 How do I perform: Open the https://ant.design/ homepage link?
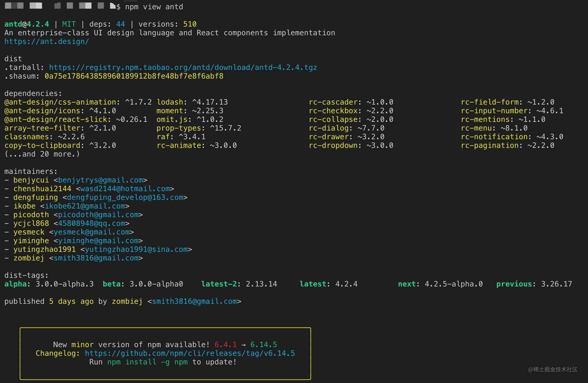(x=47, y=41)
